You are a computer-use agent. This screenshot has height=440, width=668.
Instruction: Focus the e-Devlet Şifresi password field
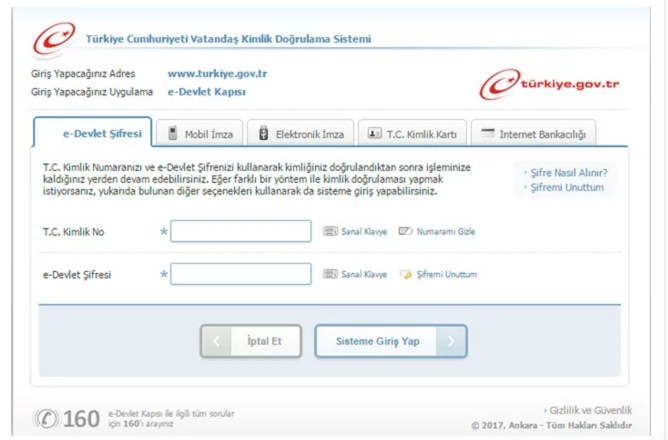pos(241,274)
